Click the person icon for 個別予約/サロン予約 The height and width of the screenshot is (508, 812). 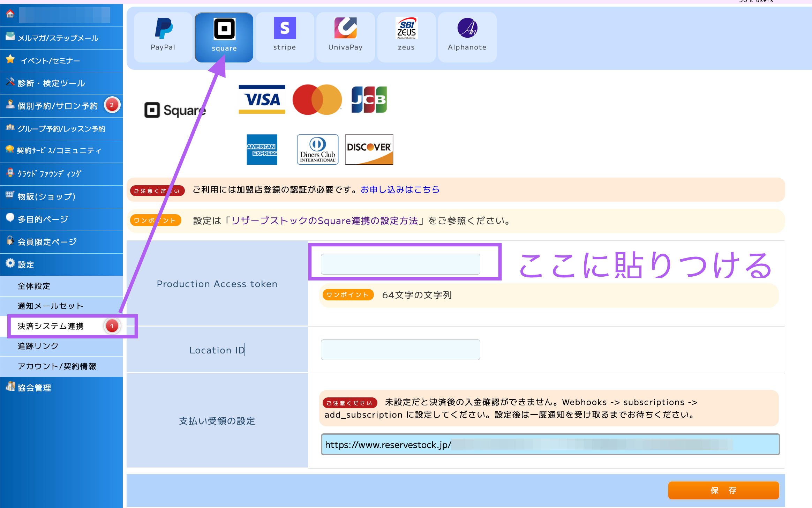click(10, 104)
